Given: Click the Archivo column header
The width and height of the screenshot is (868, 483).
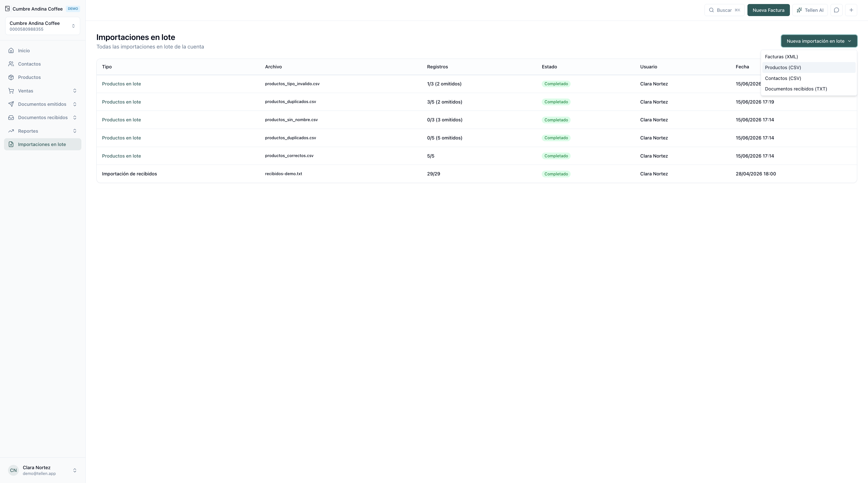Looking at the screenshot, I should pos(273,67).
